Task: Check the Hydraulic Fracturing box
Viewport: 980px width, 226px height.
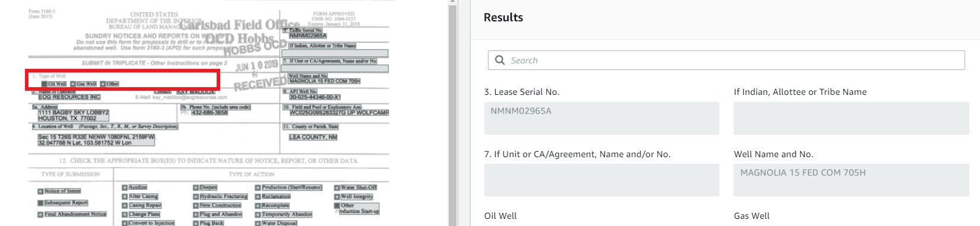Action: (x=196, y=196)
